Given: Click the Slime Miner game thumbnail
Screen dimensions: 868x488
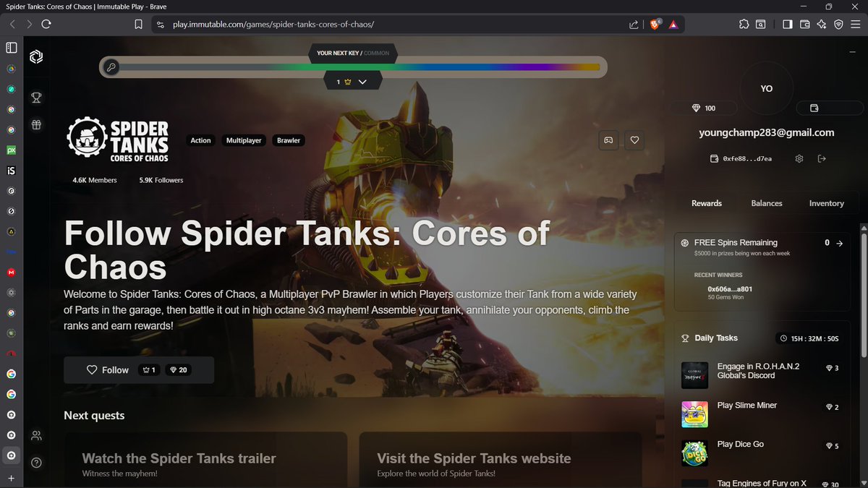Looking at the screenshot, I should click(694, 414).
